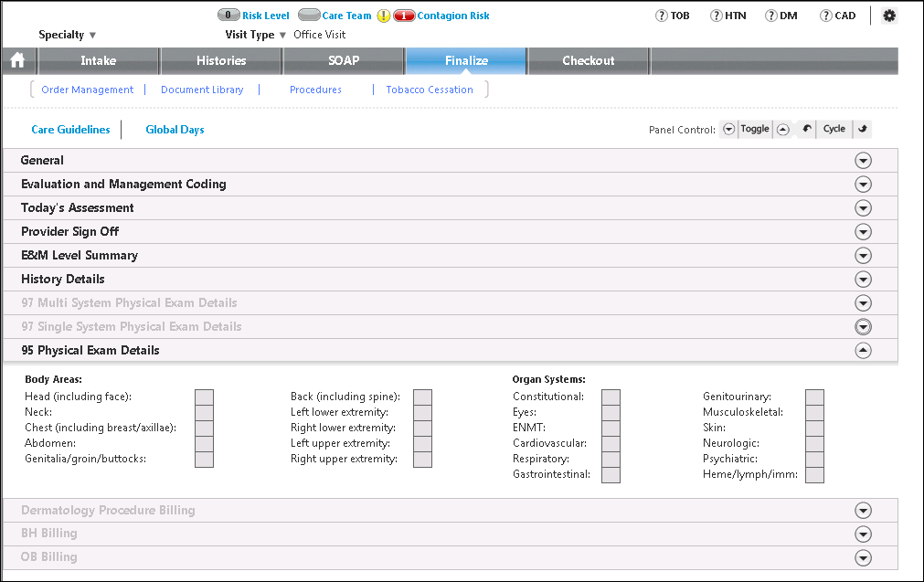Expand E&M Level Summary panel
The width and height of the screenshot is (924, 582).
click(x=864, y=256)
